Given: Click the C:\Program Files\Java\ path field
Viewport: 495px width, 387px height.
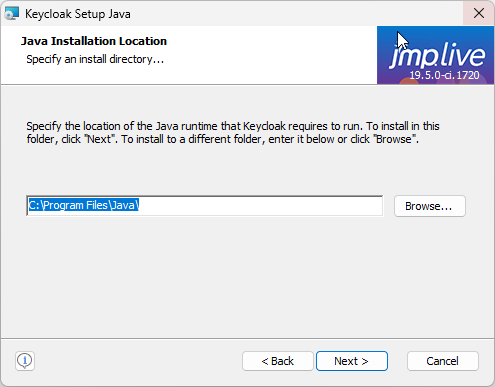Looking at the screenshot, I should [x=205, y=206].
